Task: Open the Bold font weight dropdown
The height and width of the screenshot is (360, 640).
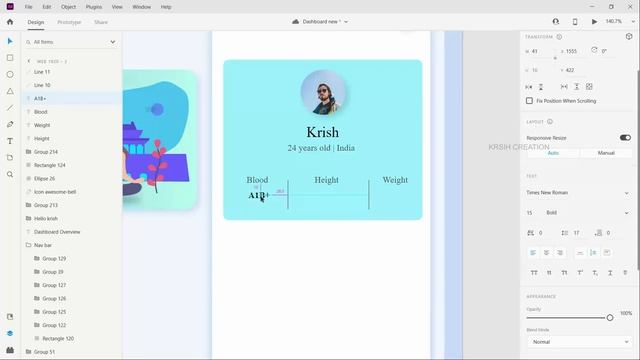Action: (587, 213)
